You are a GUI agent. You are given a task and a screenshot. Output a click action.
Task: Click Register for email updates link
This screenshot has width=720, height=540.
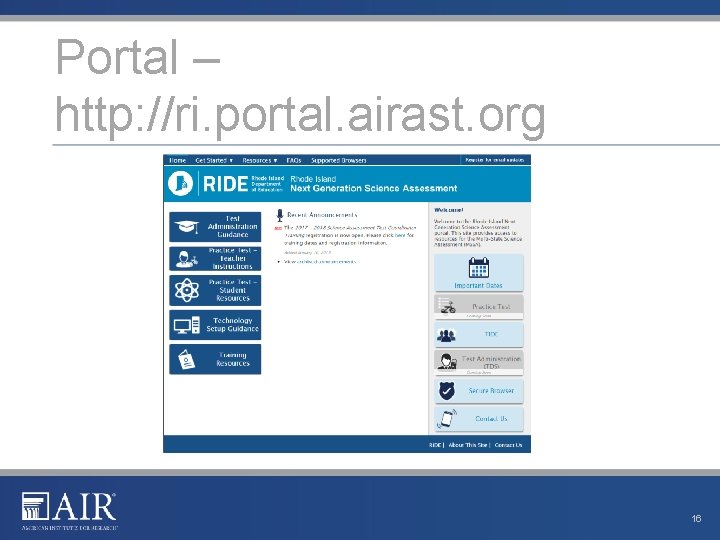click(x=495, y=160)
